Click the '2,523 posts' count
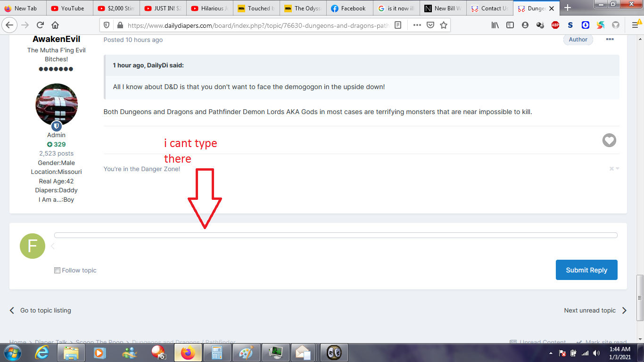This screenshot has width=644, height=362. (57, 154)
